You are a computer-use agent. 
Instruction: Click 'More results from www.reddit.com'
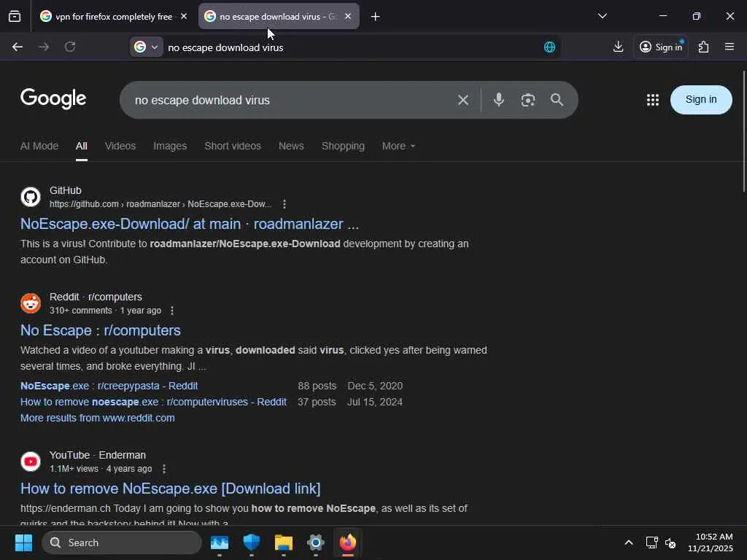pos(98,418)
